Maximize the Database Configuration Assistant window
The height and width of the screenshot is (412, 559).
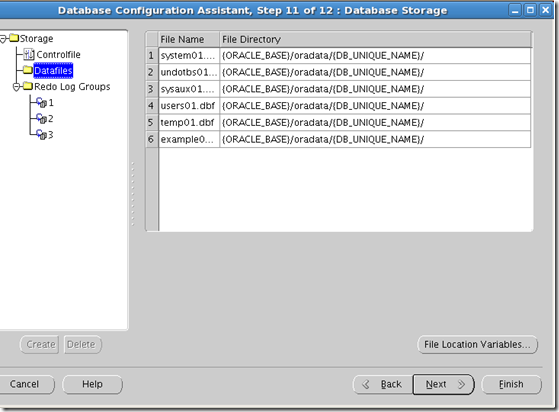coord(530,10)
